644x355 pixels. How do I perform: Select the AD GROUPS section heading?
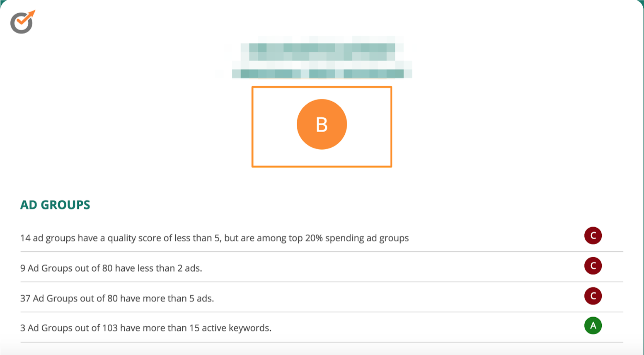(x=55, y=205)
